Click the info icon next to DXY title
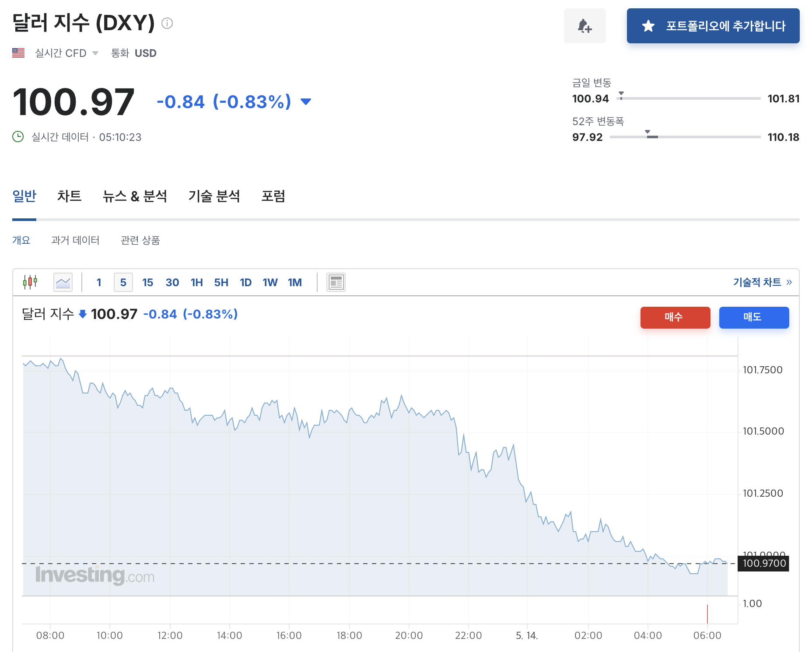Image resolution: width=812 pixels, height=652 pixels. point(167,23)
